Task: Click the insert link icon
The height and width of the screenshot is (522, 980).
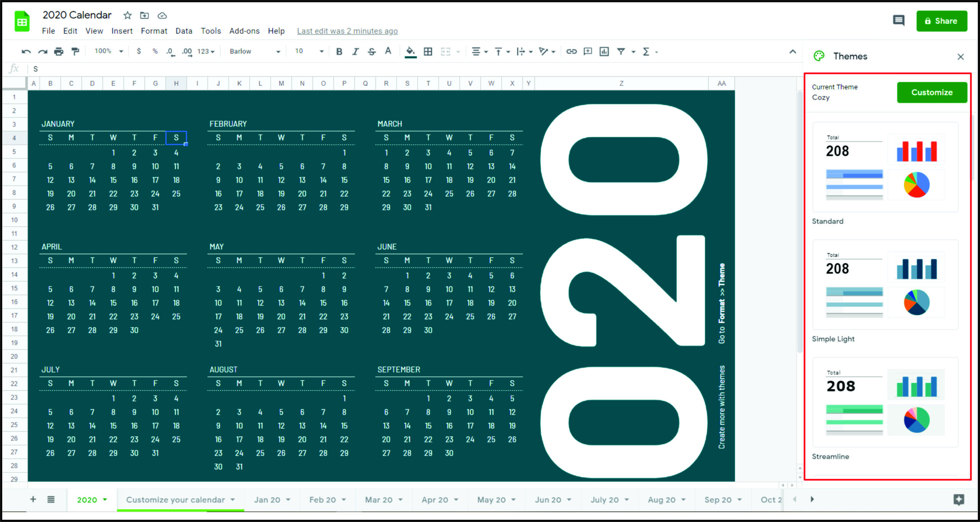Action: [x=571, y=51]
